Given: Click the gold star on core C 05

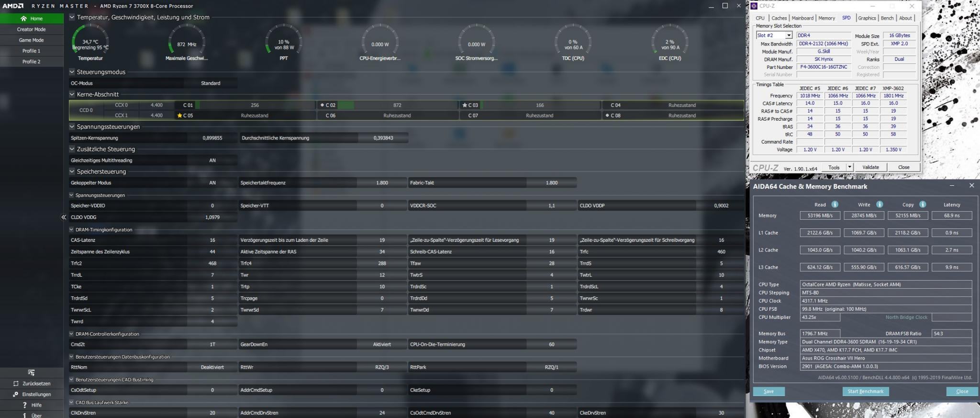Looking at the screenshot, I should click(179, 115).
